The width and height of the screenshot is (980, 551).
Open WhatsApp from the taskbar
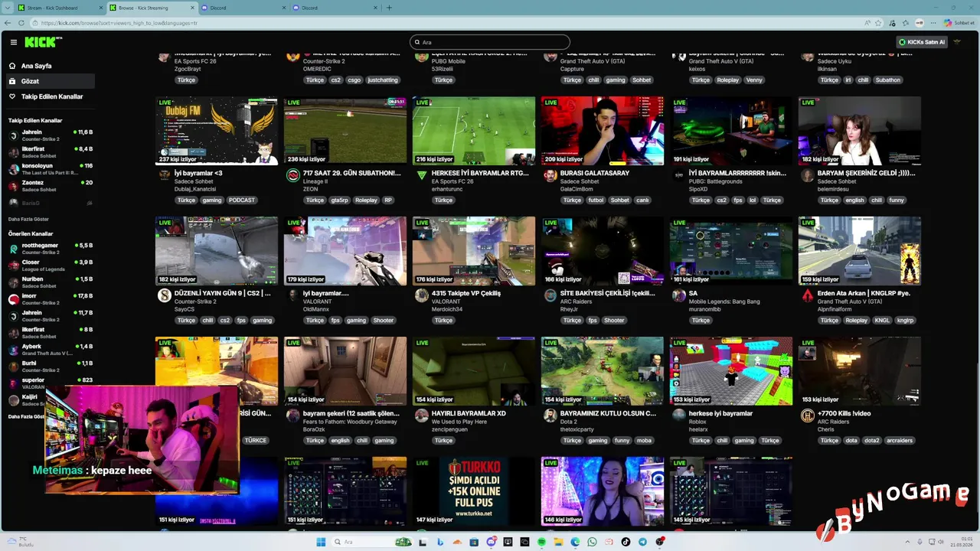click(x=592, y=542)
